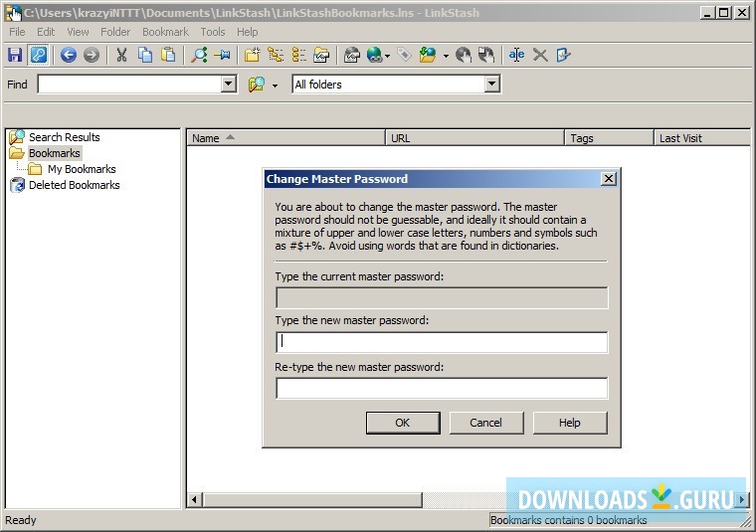Click the new folder sparkle icon

click(x=252, y=55)
